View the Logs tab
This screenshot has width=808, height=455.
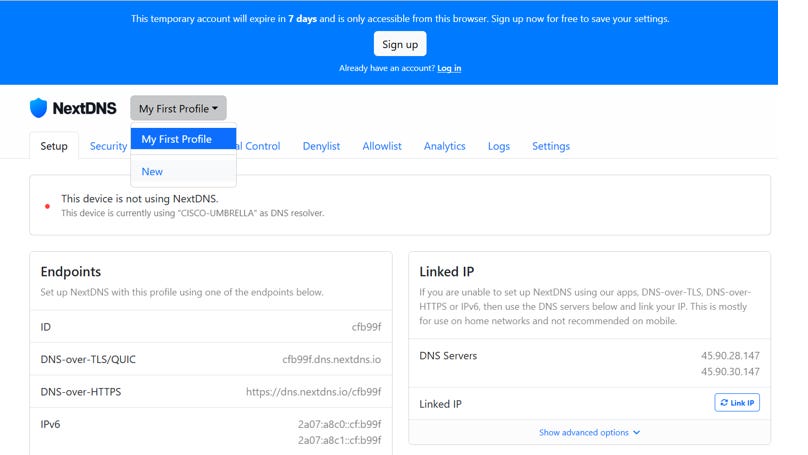point(498,146)
